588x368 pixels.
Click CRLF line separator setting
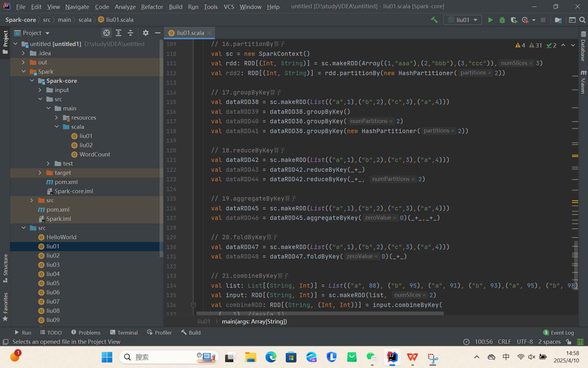504,342
